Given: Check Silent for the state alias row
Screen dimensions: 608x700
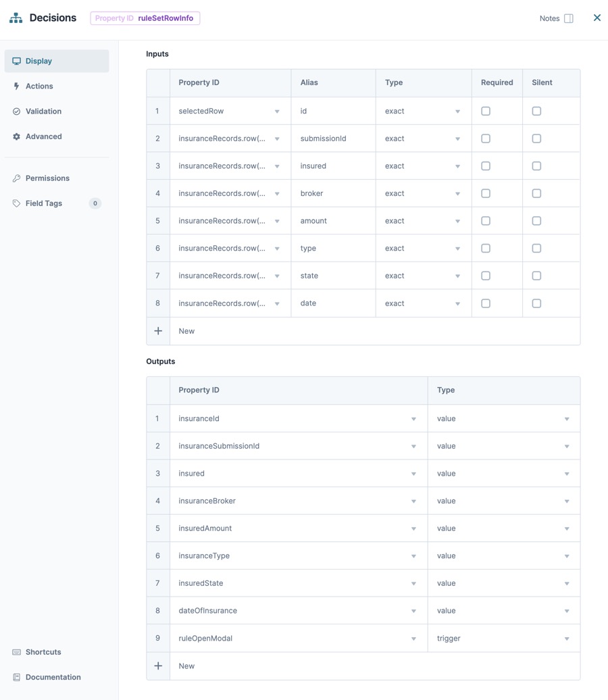Looking at the screenshot, I should (x=536, y=276).
